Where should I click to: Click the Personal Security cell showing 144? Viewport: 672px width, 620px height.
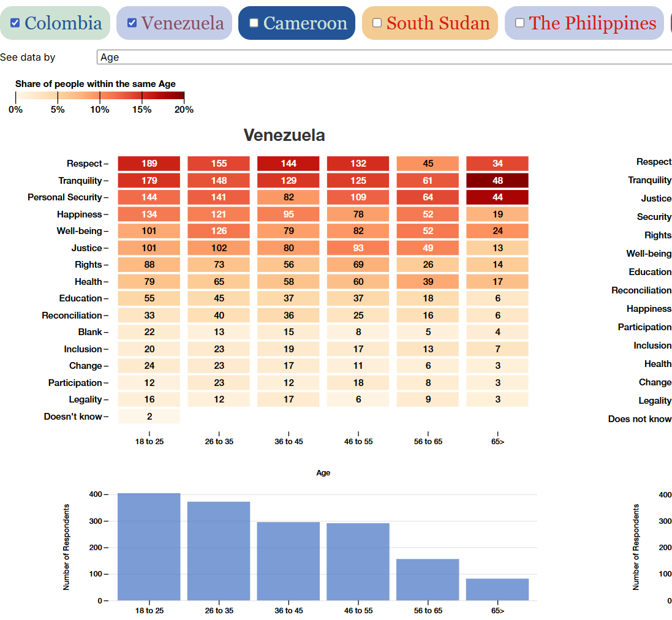coord(149,197)
